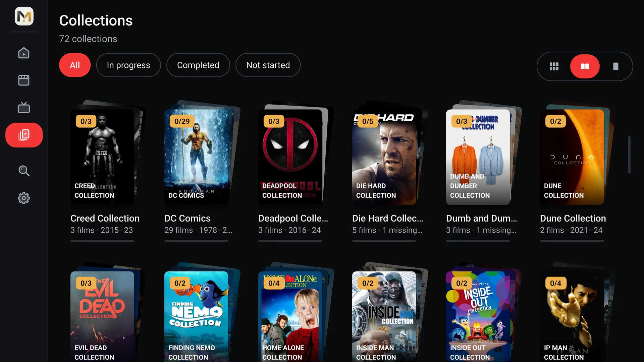
Task: Open the Movies clapperboard section
Action: point(24,80)
